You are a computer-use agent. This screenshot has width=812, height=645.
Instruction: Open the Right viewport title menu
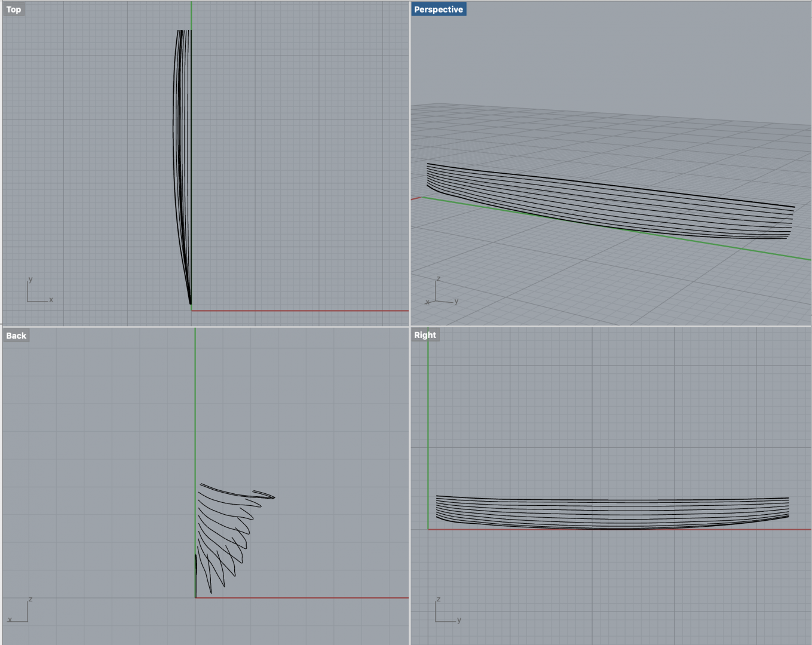[425, 335]
